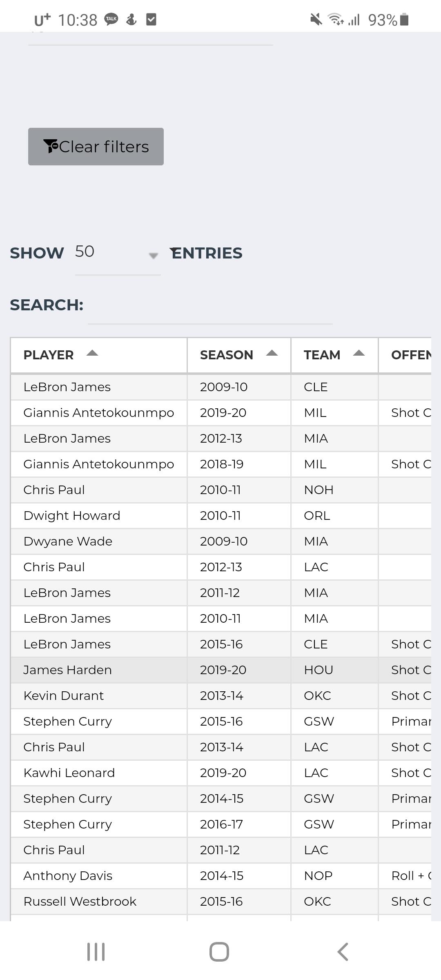Tap the Android home navigation icon
The image size is (441, 980).
[219, 952]
